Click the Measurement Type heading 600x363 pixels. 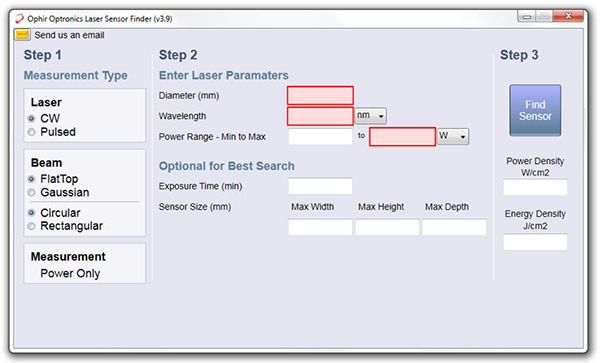point(76,76)
